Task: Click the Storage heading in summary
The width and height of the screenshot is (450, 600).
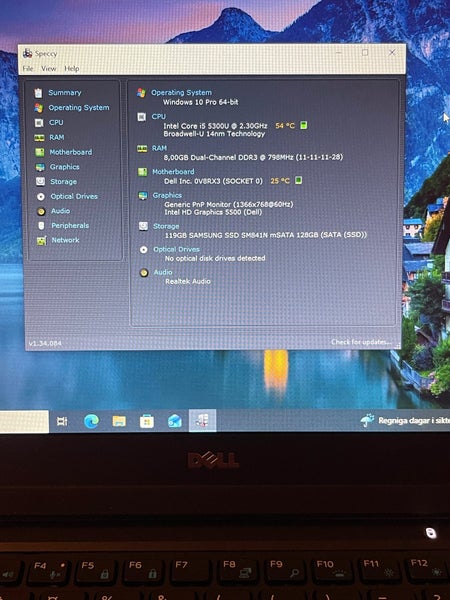Action: click(x=166, y=226)
